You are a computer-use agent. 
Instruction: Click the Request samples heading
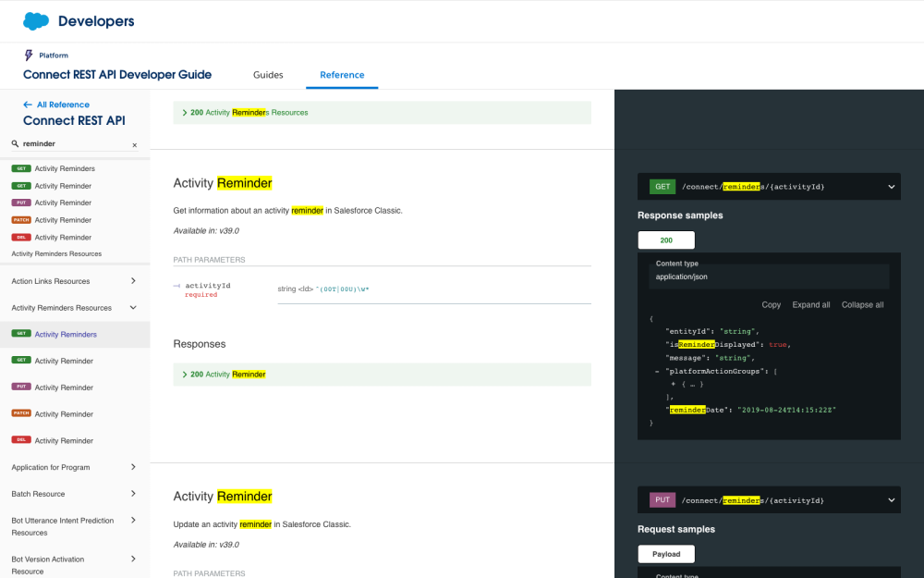(x=676, y=529)
